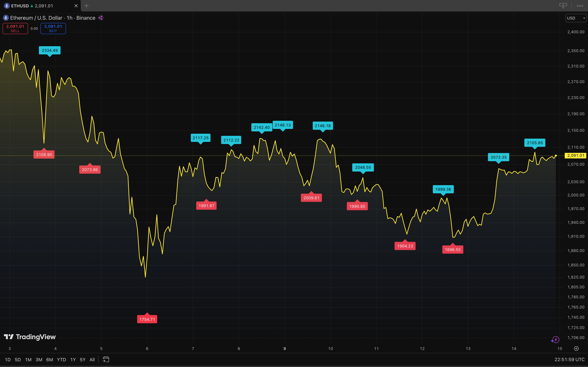Viewport: 588px width, 367px height.
Task: Click the purple share icon beside Binance
Action: pos(101,18)
